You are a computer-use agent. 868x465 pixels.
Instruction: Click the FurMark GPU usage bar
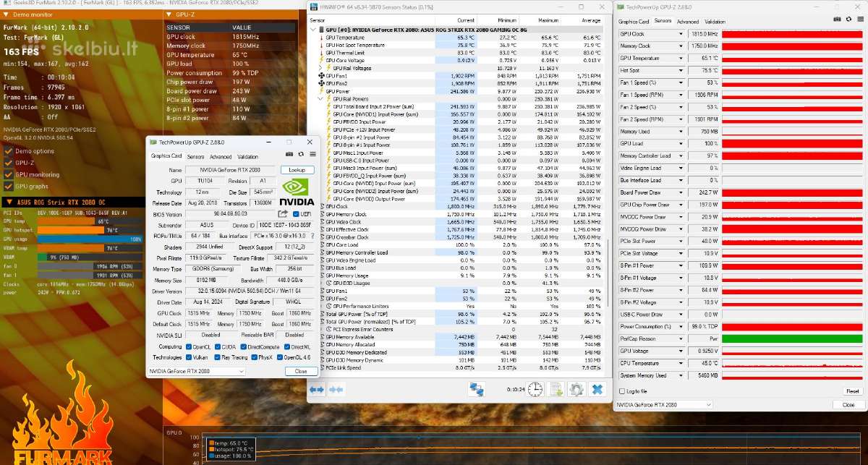(90, 239)
